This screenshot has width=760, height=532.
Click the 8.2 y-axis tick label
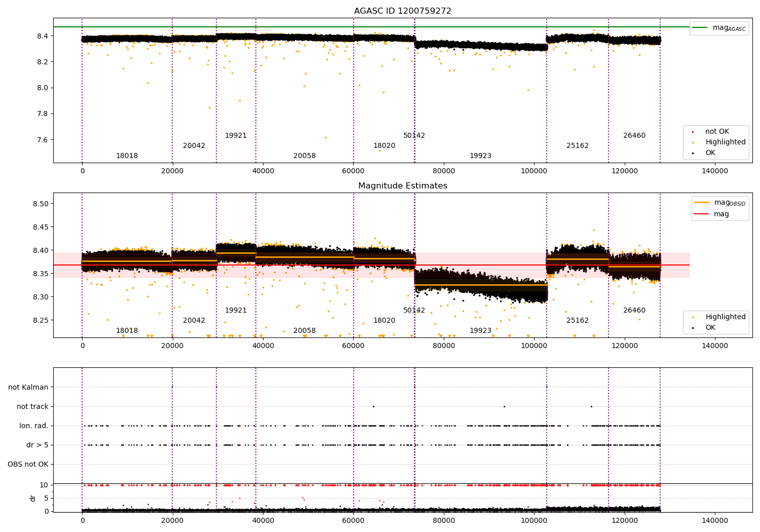pyautogui.click(x=43, y=62)
